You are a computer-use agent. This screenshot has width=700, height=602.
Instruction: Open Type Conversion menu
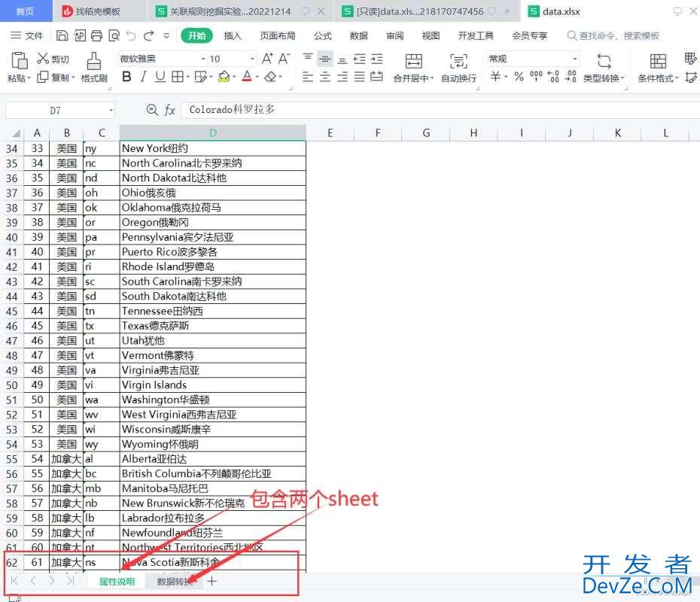(x=604, y=68)
